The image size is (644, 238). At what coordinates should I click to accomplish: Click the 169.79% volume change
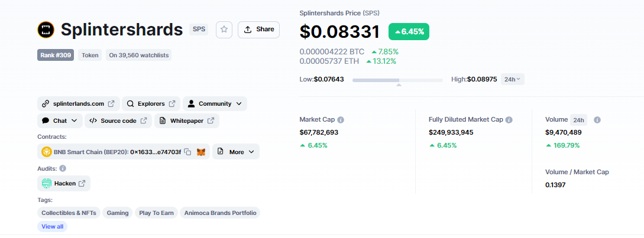click(562, 145)
